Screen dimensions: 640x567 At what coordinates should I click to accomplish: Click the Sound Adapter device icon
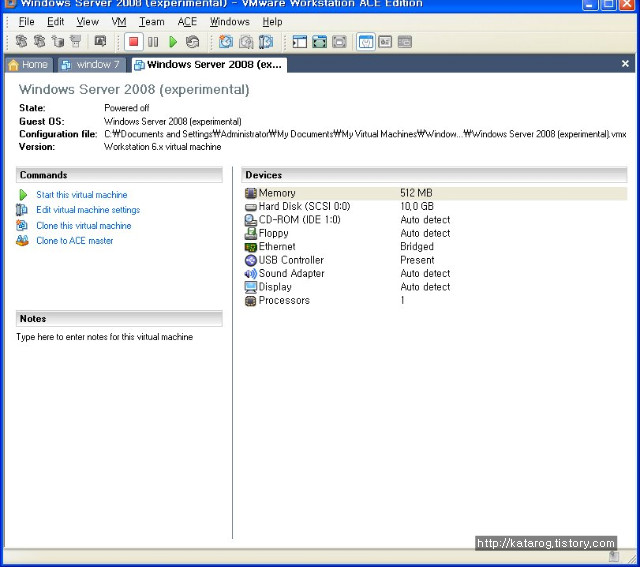(x=251, y=273)
